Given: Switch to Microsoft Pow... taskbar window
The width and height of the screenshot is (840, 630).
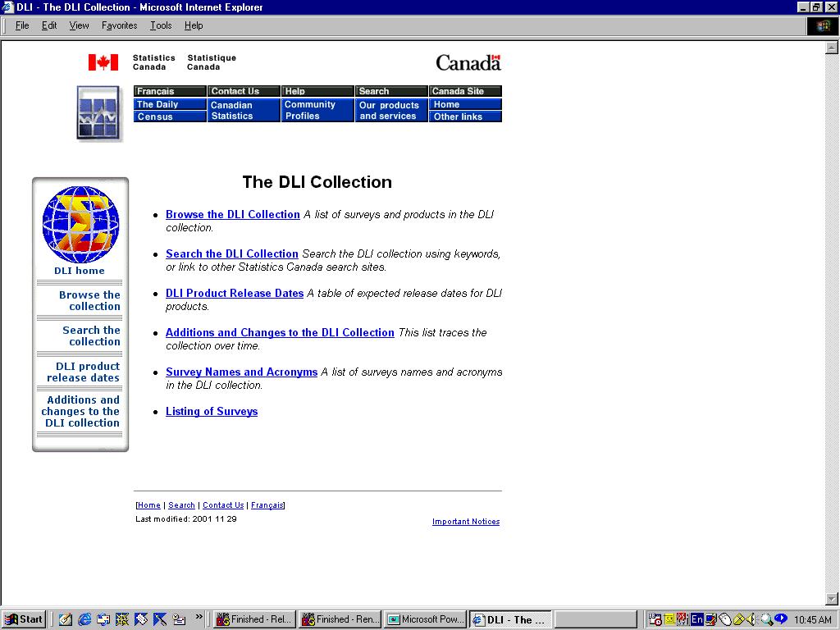Looking at the screenshot, I should click(x=426, y=619).
